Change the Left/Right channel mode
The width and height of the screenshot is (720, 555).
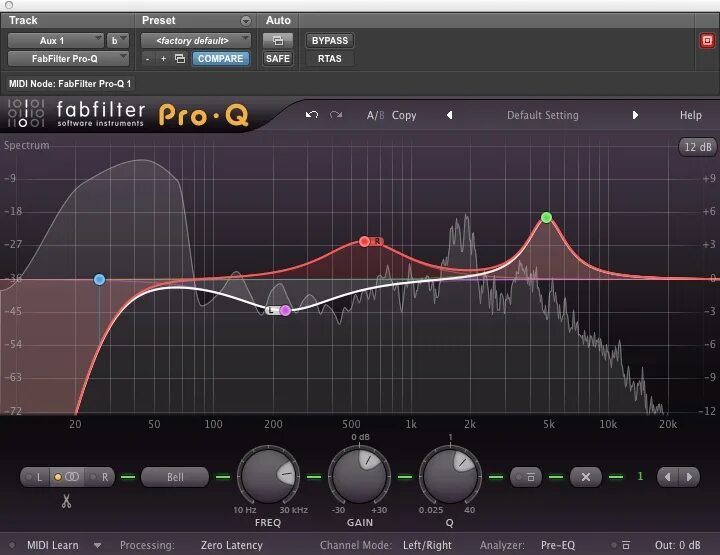(x=427, y=545)
